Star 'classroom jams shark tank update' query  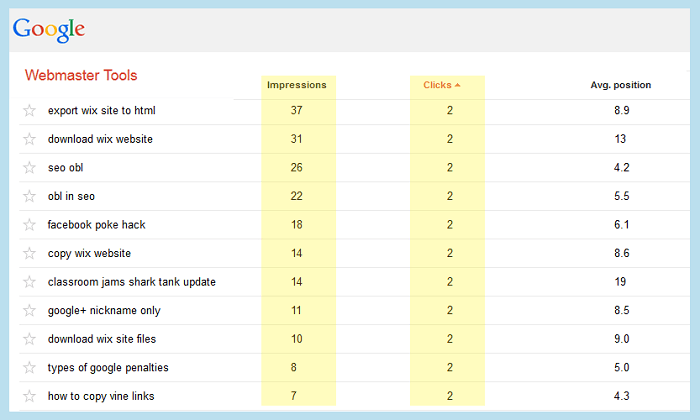[29, 282]
